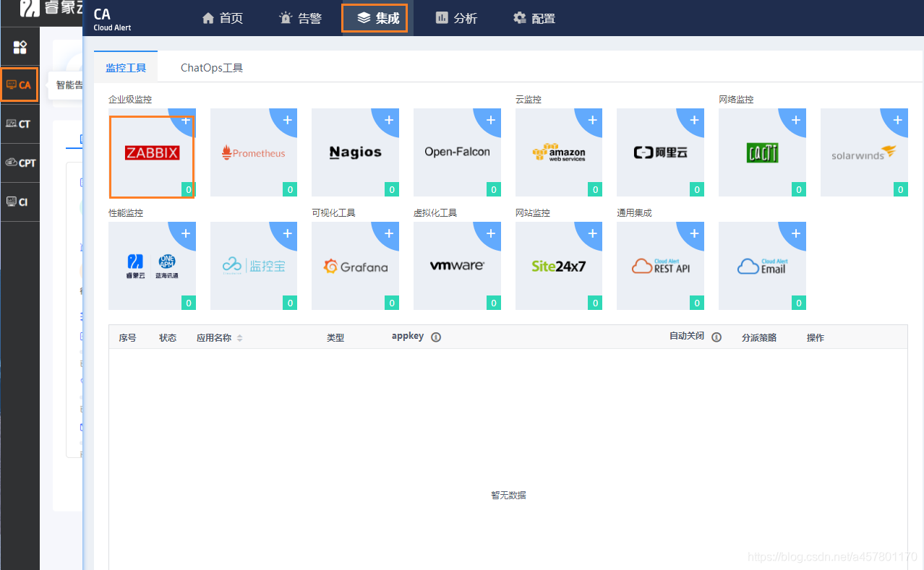Add a new Zabbix integration via plus
Viewport: 924px width, 570px height.
[186, 120]
